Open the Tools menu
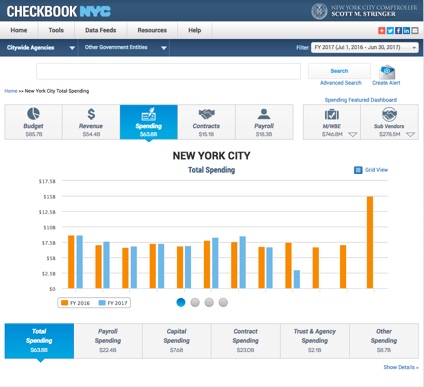The width and height of the screenshot is (424, 387). pyautogui.click(x=56, y=30)
